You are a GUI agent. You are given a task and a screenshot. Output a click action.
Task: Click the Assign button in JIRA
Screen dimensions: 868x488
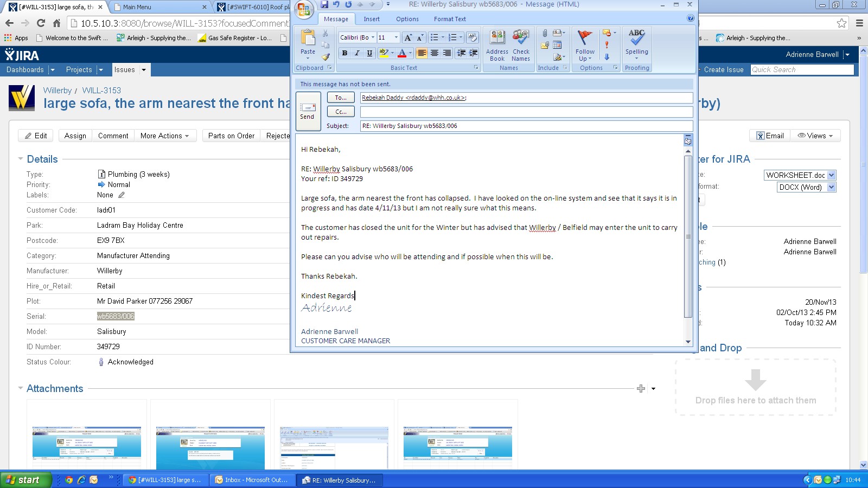[x=75, y=136]
